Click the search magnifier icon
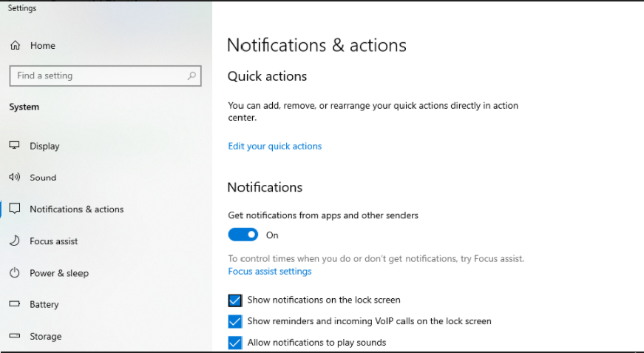The image size is (644, 353). pyautogui.click(x=191, y=75)
